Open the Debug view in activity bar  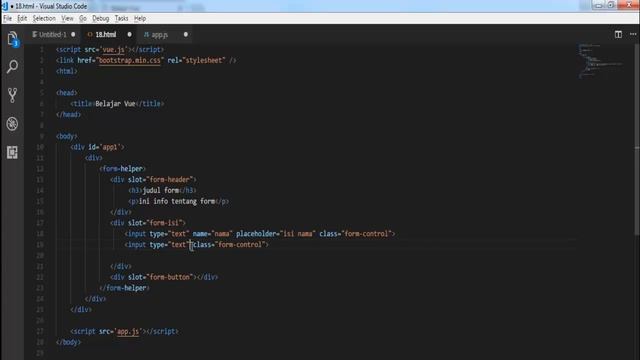pos(12,124)
